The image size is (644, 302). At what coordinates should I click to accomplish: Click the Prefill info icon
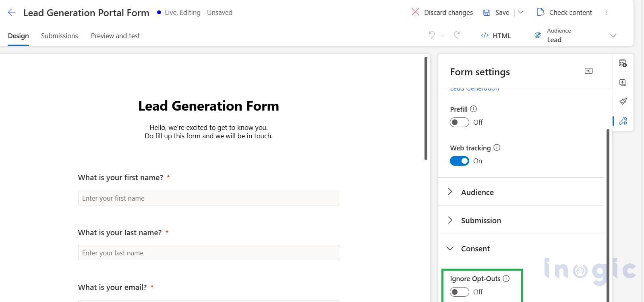(x=474, y=109)
